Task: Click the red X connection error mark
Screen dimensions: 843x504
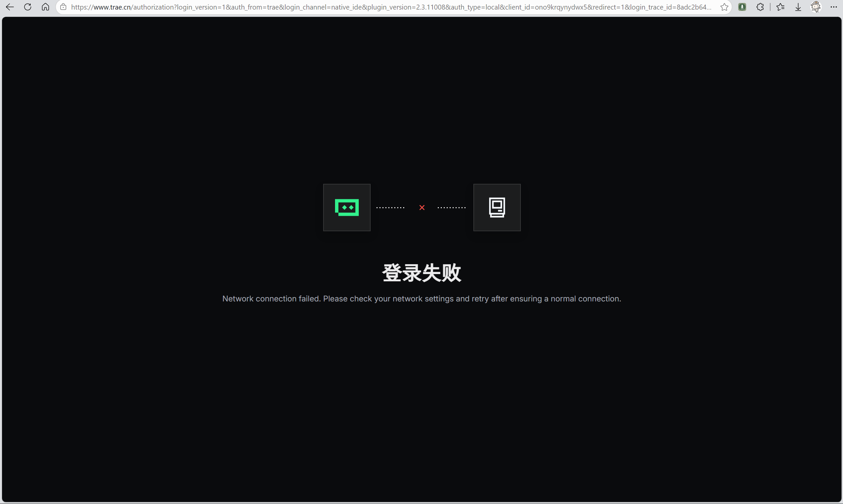Action: click(422, 208)
